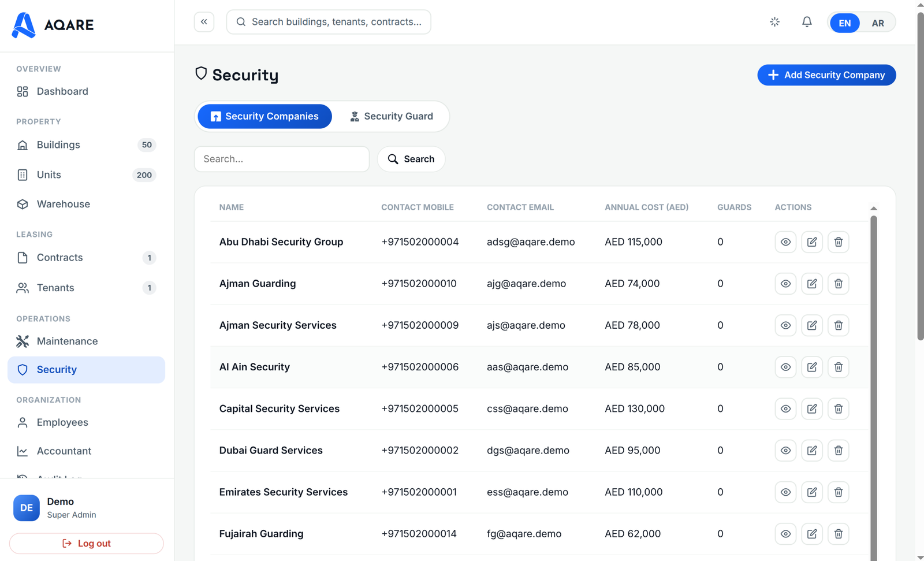Delete Dubai Guard Services entry
Screen dimensions: 924x561
pos(839,450)
